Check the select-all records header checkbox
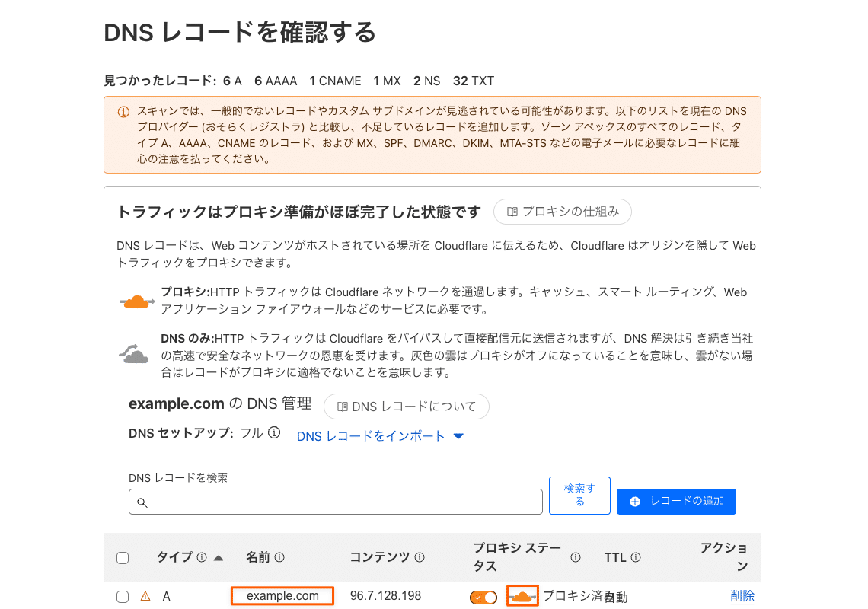 pyautogui.click(x=123, y=558)
